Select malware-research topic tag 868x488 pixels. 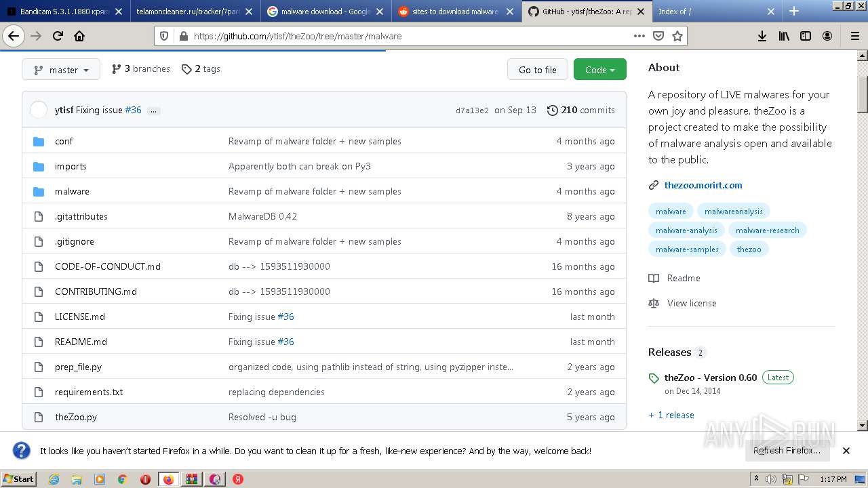(x=768, y=230)
